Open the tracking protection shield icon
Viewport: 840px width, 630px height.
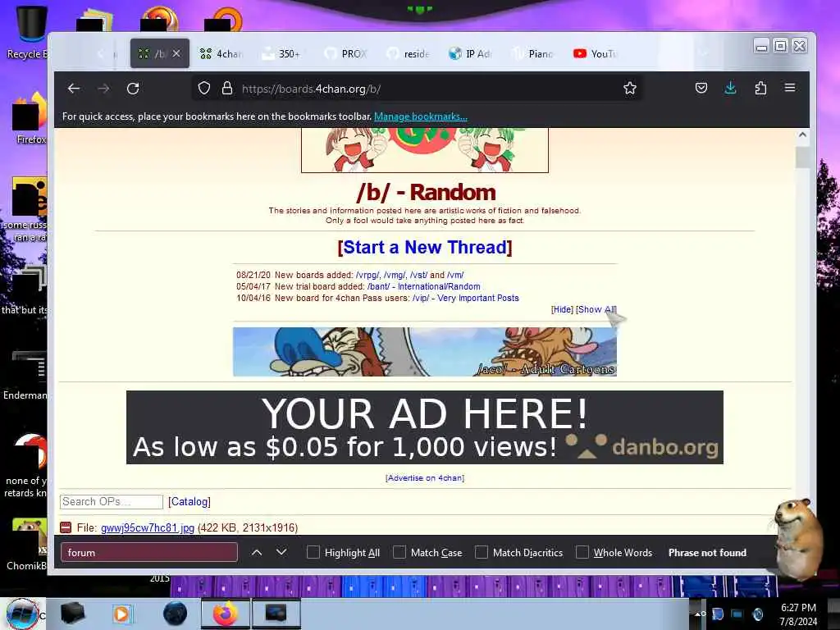204,89
